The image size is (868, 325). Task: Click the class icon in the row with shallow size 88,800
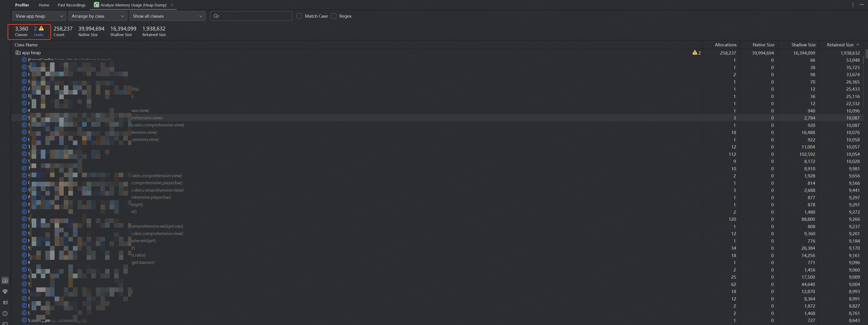pos(24,219)
